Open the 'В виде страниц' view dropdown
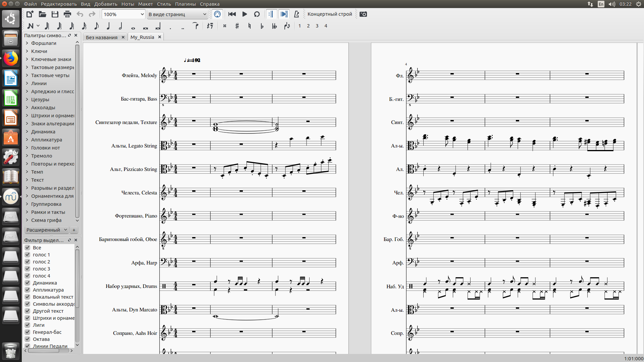Viewport: 644px width, 362px height. (177, 14)
